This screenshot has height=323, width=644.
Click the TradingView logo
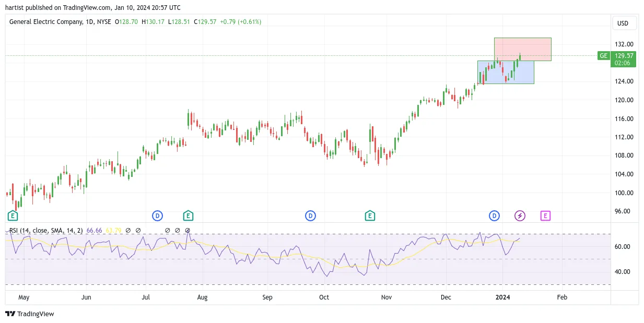click(x=30, y=314)
